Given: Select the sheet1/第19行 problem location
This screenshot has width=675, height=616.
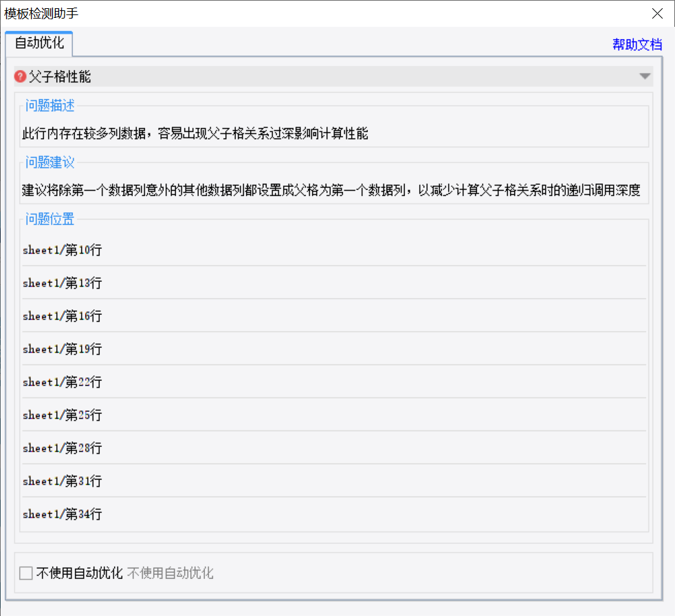Looking at the screenshot, I should tap(62, 349).
